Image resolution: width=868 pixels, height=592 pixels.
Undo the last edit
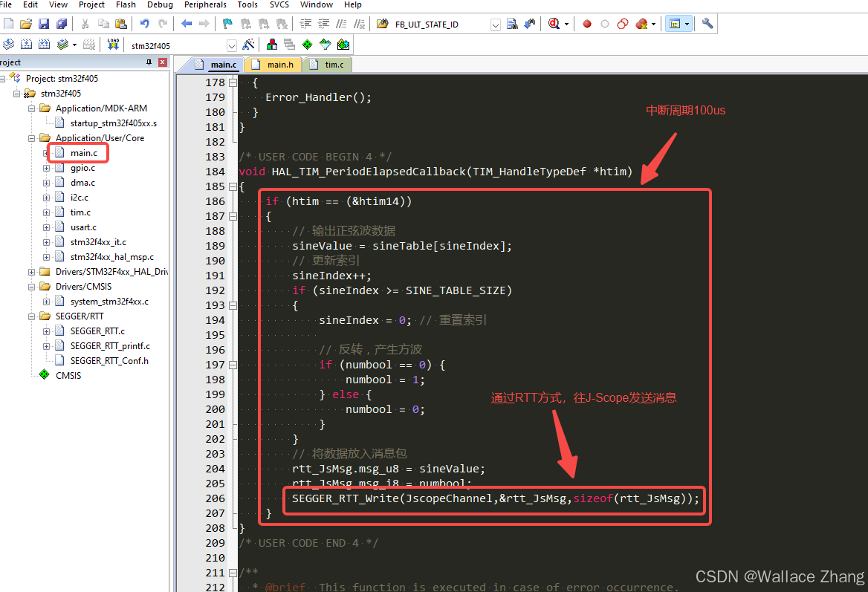(144, 24)
